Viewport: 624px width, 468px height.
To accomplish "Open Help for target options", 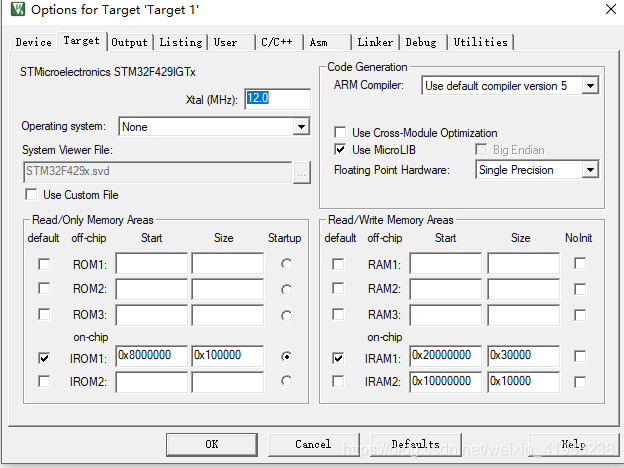I will click(573, 444).
